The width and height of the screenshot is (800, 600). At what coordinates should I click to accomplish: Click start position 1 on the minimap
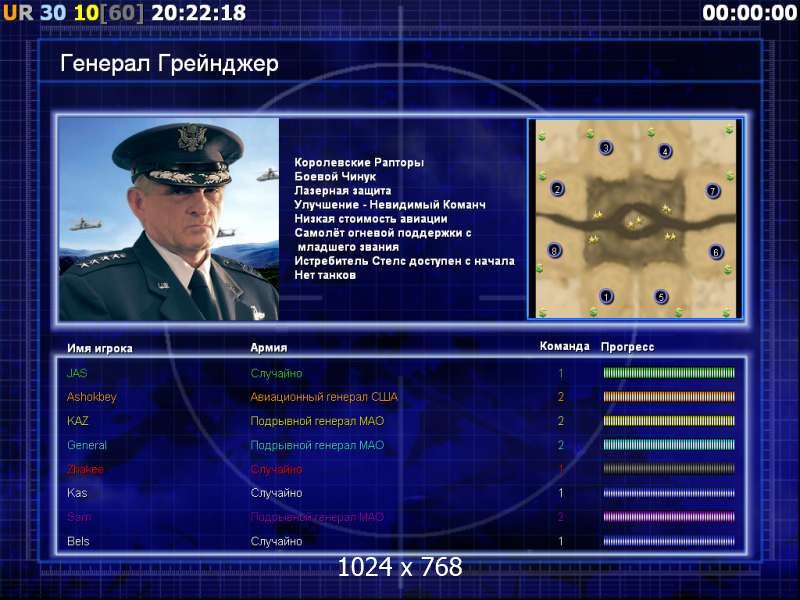(606, 296)
